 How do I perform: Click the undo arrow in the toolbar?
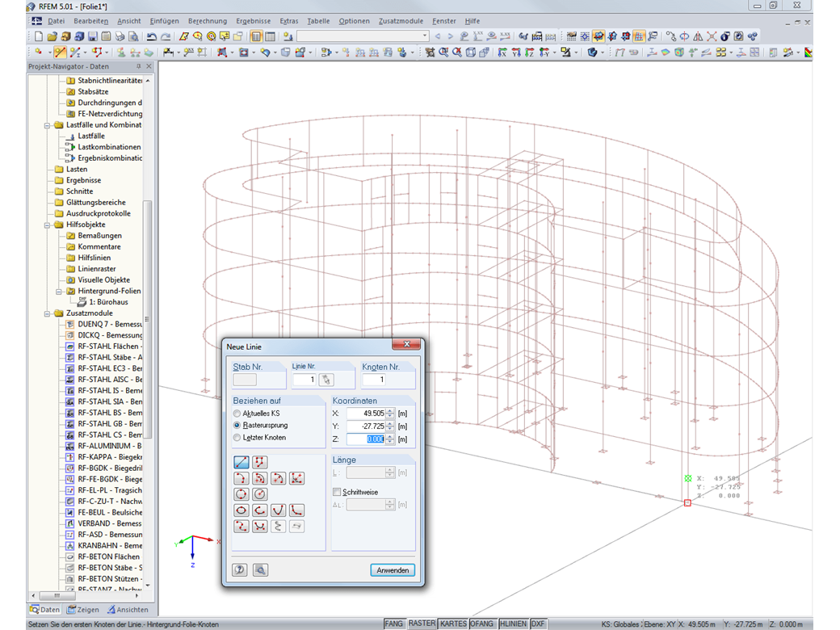click(152, 36)
